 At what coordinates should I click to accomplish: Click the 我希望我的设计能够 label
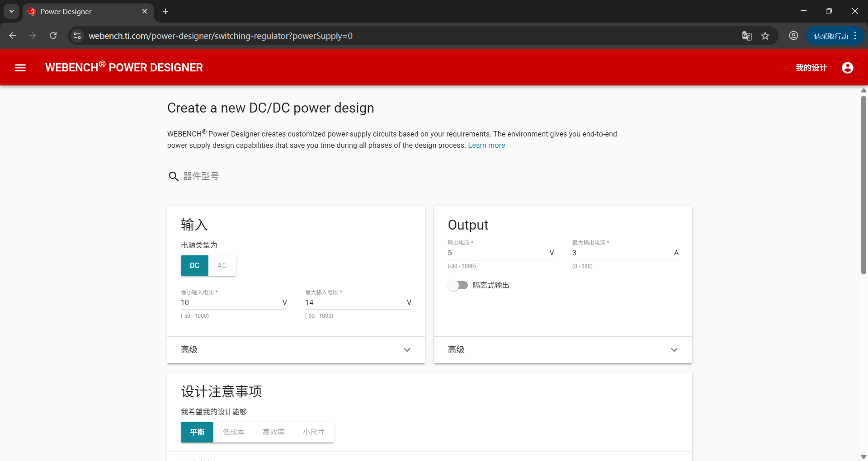(x=214, y=412)
